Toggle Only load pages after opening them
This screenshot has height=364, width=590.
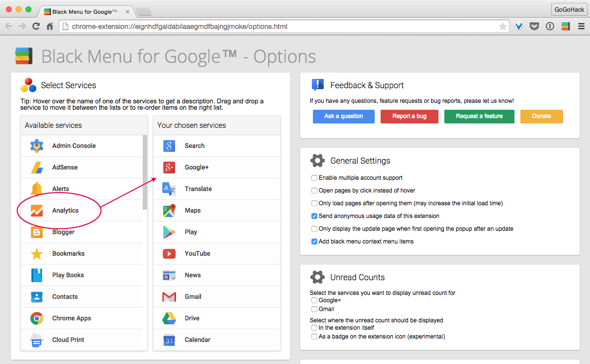(314, 203)
